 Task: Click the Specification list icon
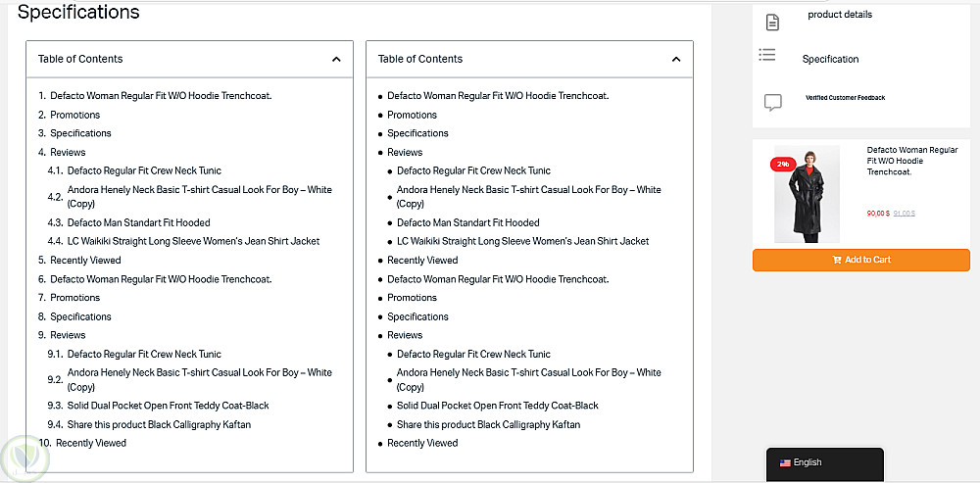tap(767, 56)
